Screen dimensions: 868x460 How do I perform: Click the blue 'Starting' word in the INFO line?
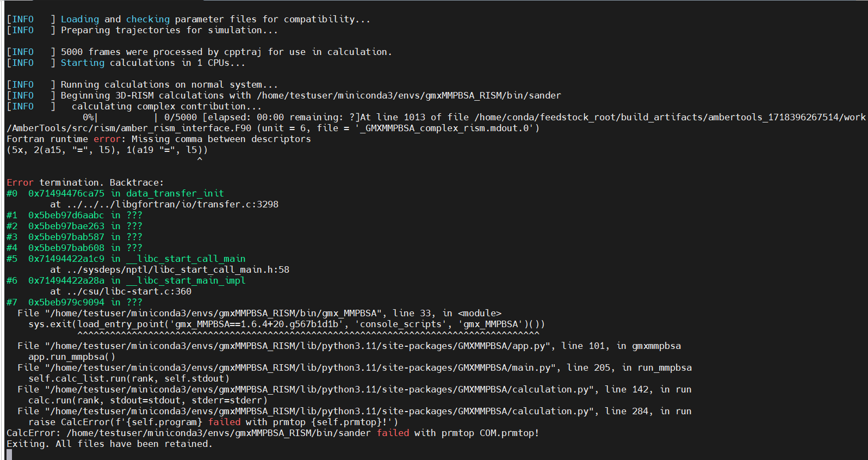pos(82,63)
